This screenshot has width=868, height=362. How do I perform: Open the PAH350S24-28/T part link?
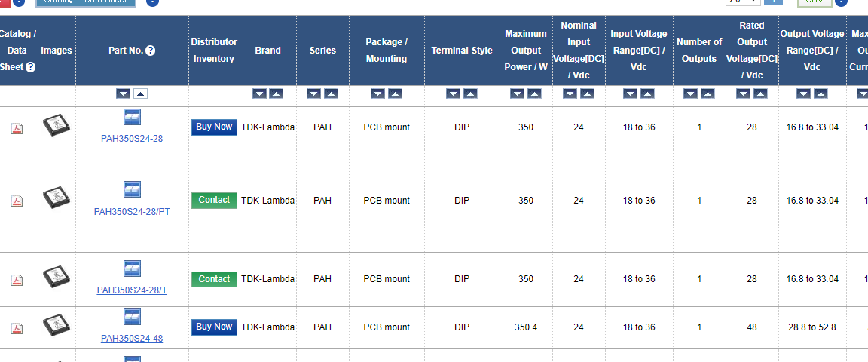coord(132,290)
